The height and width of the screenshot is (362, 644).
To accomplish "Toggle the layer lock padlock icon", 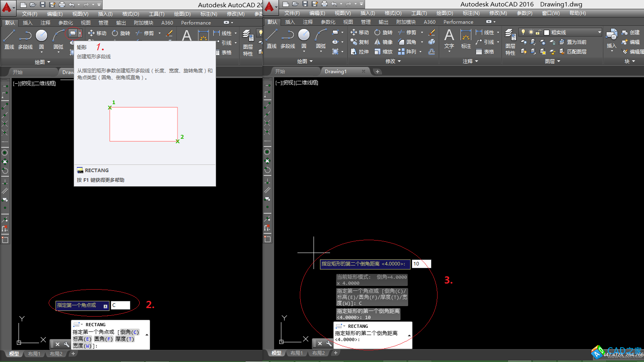I will point(538,32).
